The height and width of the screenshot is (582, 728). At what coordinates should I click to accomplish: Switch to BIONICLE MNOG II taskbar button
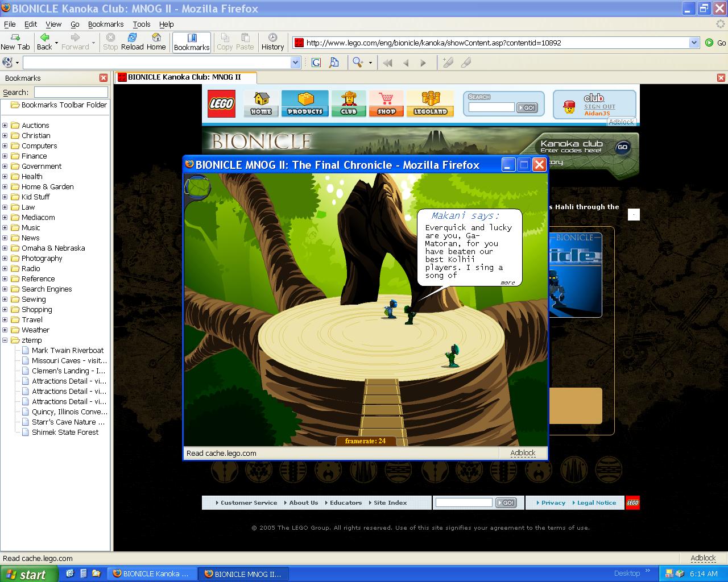point(243,574)
